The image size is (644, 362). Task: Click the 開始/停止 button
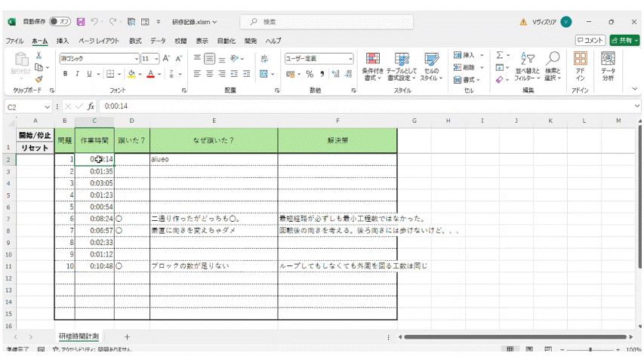tap(35, 135)
